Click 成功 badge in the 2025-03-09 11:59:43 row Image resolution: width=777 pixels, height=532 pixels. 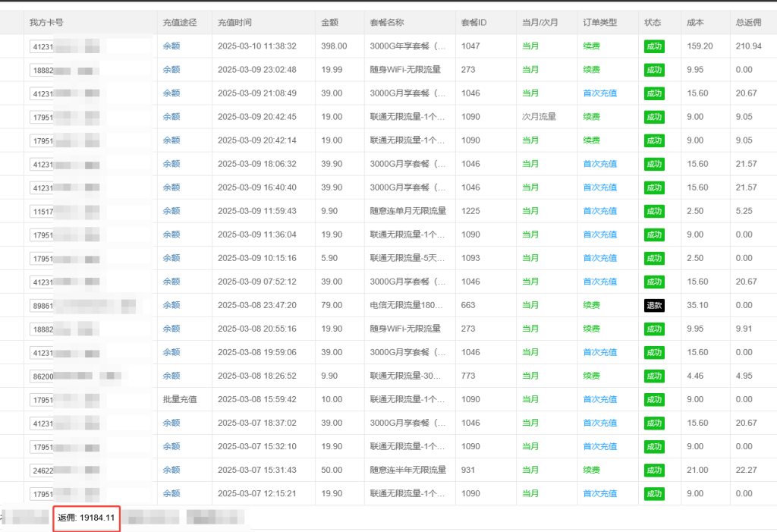654,211
